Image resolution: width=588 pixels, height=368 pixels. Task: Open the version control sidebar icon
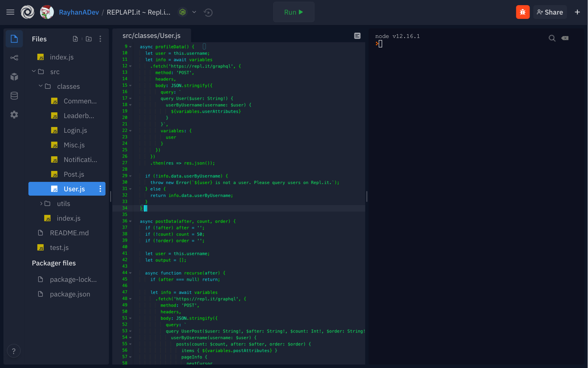pos(14,58)
